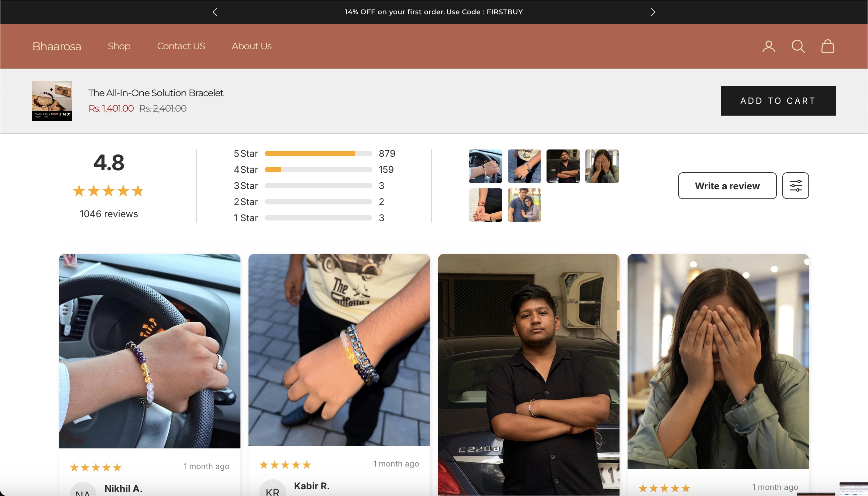
Task: Open the user account icon
Action: tap(769, 46)
